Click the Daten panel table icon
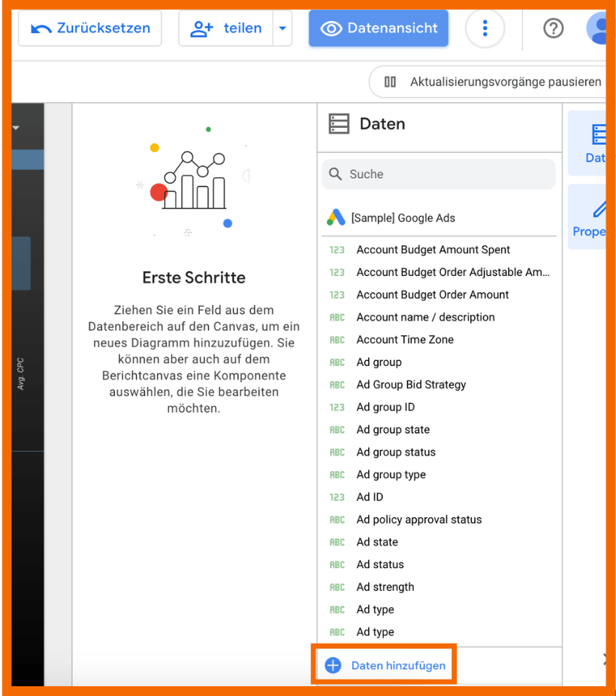Screen dimensions: 616x696 point(339,124)
